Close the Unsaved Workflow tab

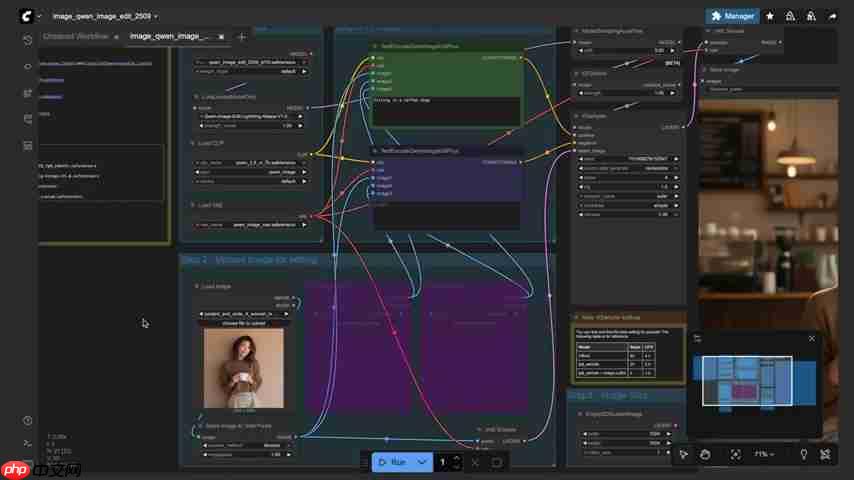click(x=116, y=37)
